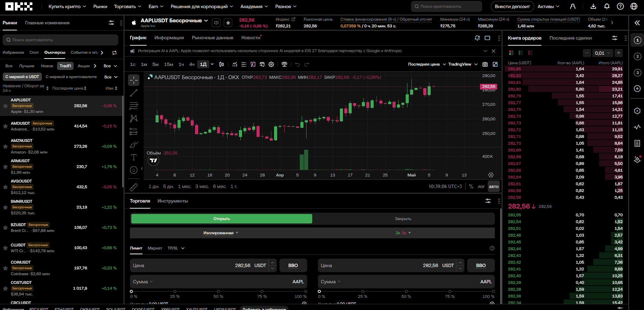The image size is (644, 310).
Task: Toggle logarithmic scale 'лог'
Action: click(x=481, y=187)
